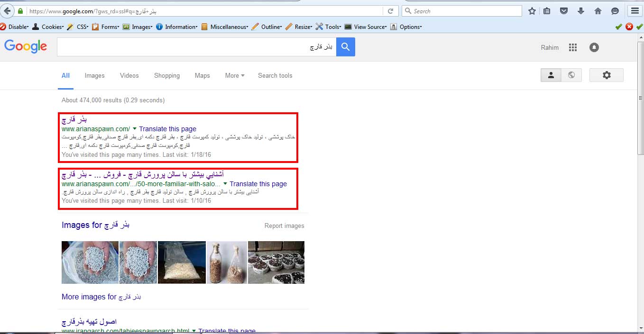Click the Google logo
This screenshot has width=644, height=334.
[26, 47]
